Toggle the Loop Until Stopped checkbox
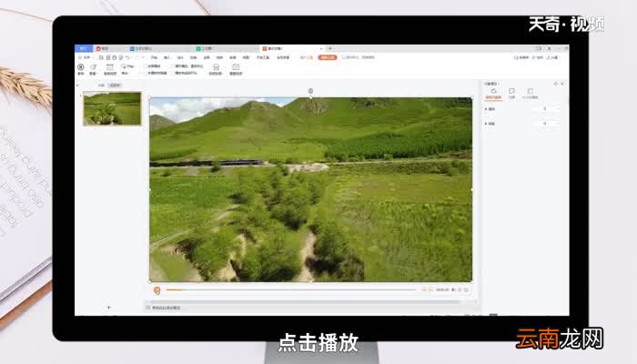The image size is (637, 364). click(x=173, y=66)
